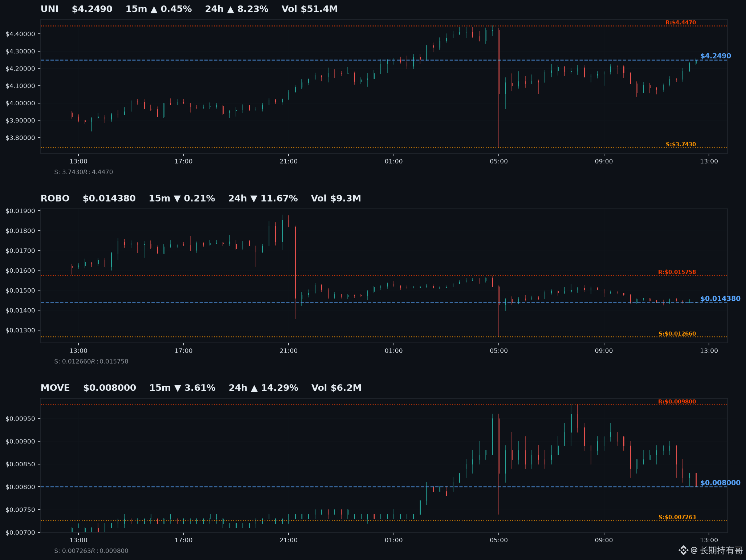746x560 pixels.
Task: Click the $4.20000 y-axis tick
Action: 20,69
